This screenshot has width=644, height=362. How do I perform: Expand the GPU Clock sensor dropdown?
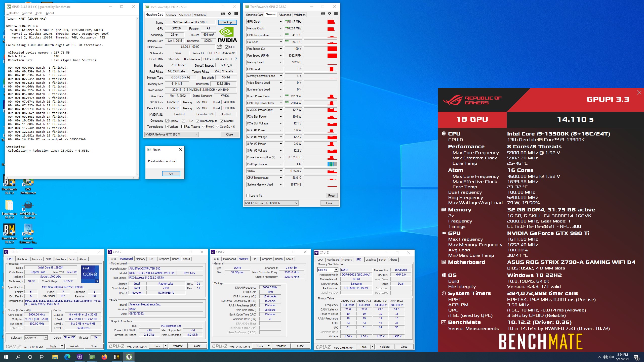[281, 22]
